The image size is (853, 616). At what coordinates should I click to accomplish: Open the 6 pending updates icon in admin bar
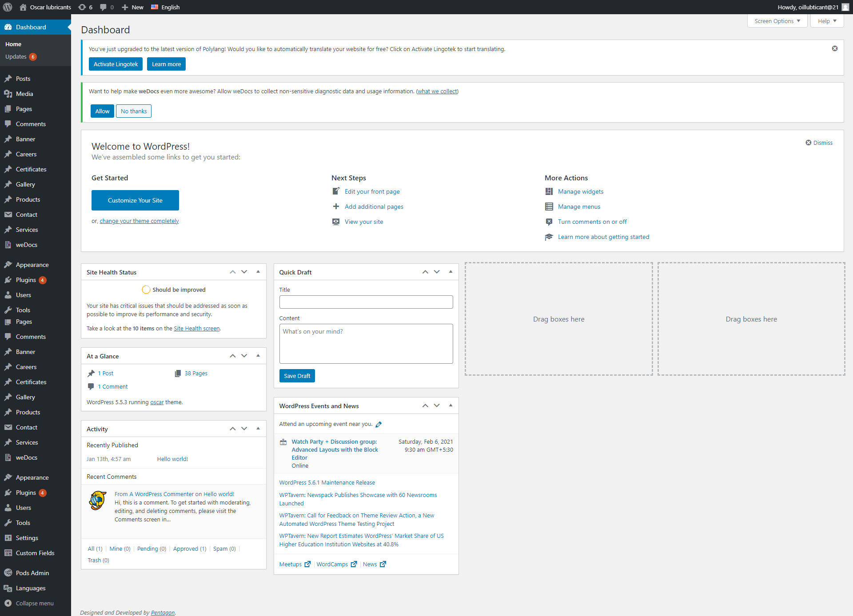pos(82,7)
